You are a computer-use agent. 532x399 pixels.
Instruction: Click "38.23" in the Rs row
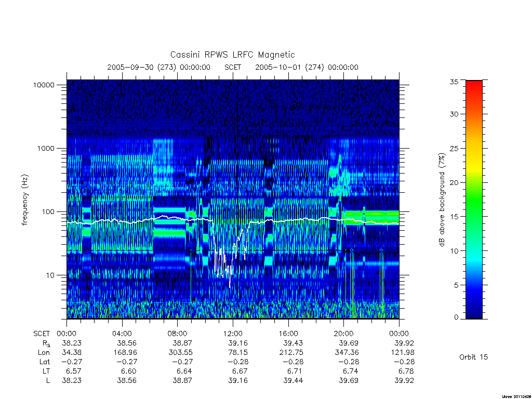72,343
